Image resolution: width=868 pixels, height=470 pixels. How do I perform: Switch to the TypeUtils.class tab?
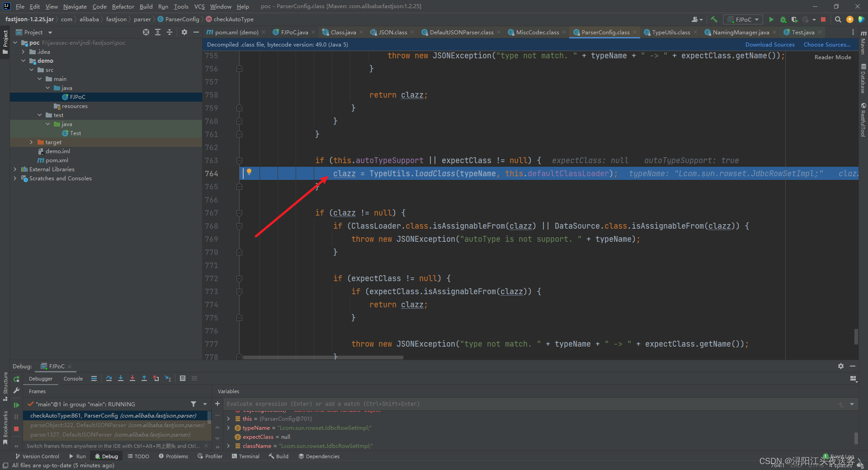pyautogui.click(x=671, y=32)
